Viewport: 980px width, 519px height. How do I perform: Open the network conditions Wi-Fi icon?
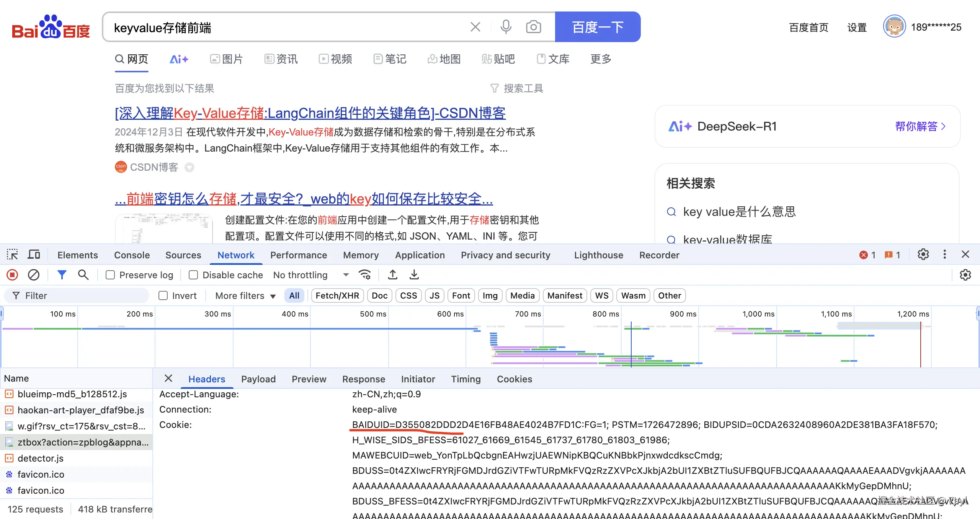point(364,275)
